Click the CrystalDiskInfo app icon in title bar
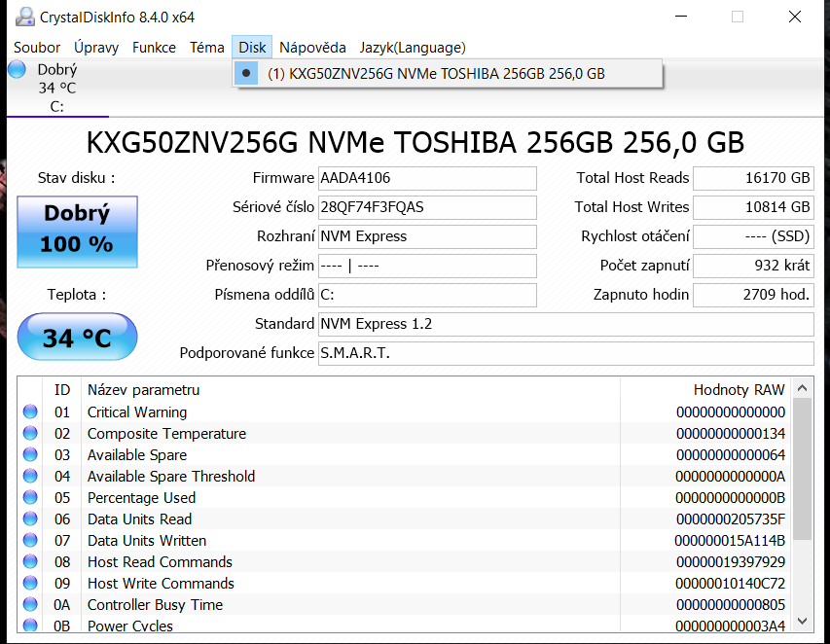Viewport: 830px width, 644px height. pos(25,17)
